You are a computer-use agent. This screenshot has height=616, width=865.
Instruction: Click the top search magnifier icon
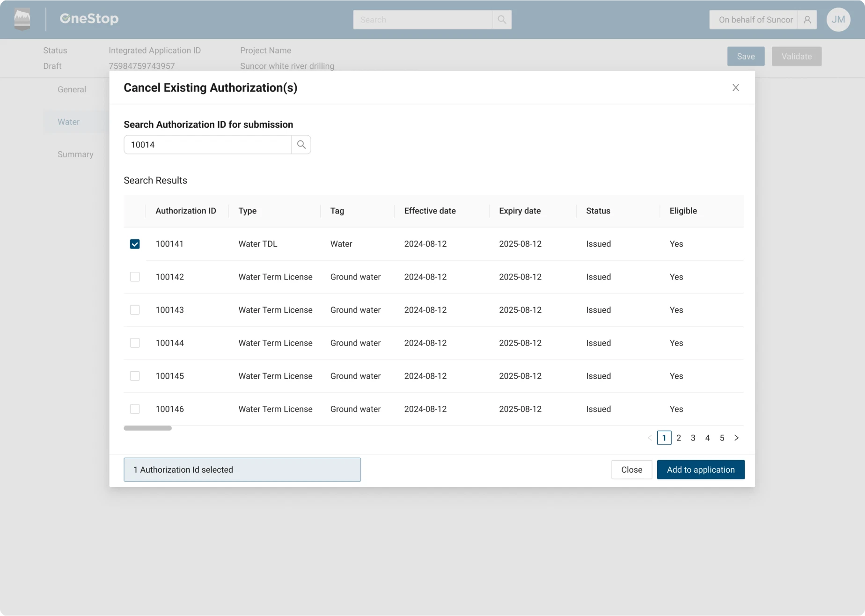[502, 20]
